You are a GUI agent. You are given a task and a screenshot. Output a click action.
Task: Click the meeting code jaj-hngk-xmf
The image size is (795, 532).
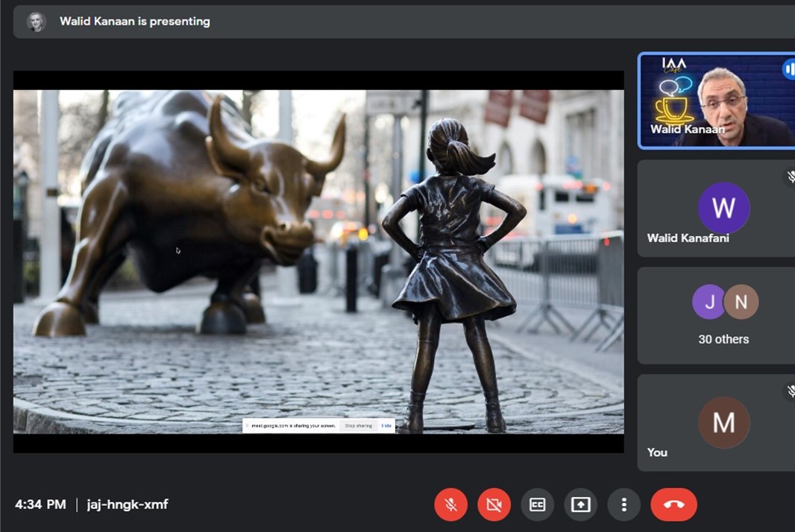tap(128, 504)
